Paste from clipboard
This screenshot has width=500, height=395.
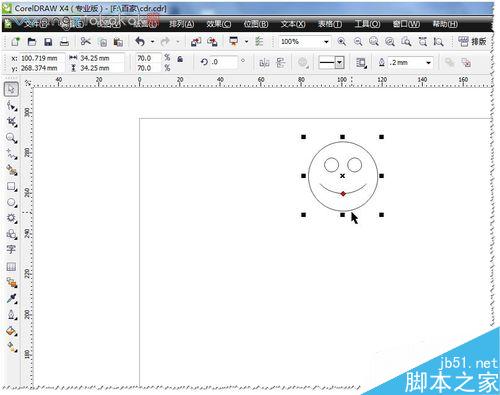pos(118,42)
